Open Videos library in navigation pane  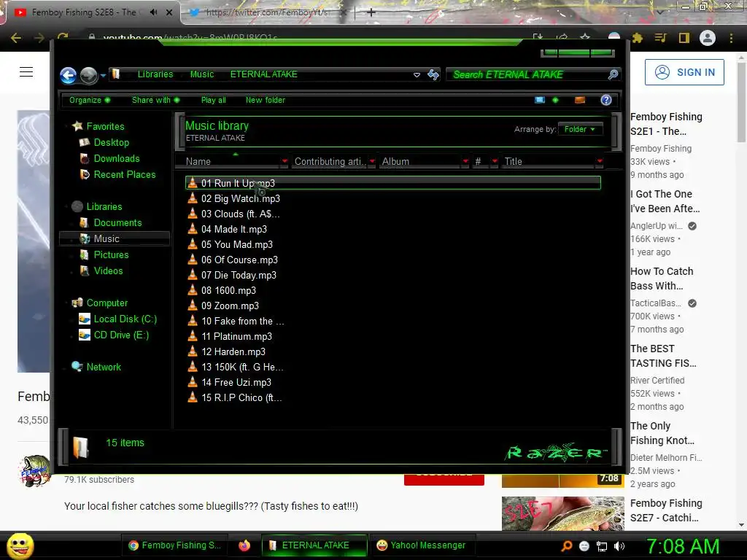[108, 271]
